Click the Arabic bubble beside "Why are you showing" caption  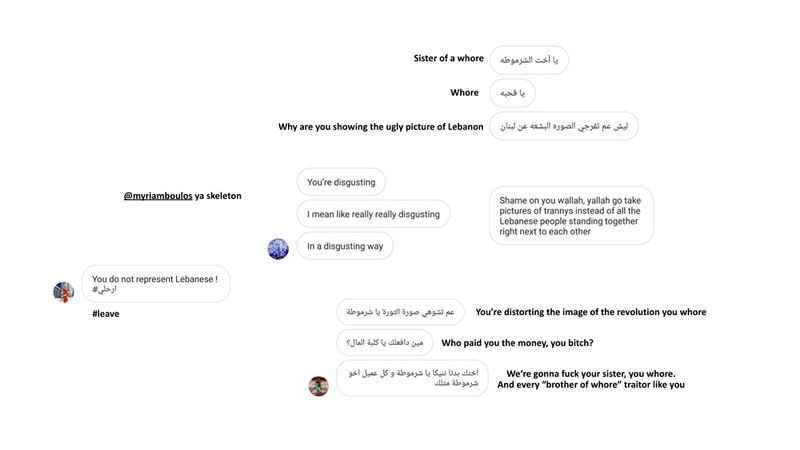[x=564, y=126]
